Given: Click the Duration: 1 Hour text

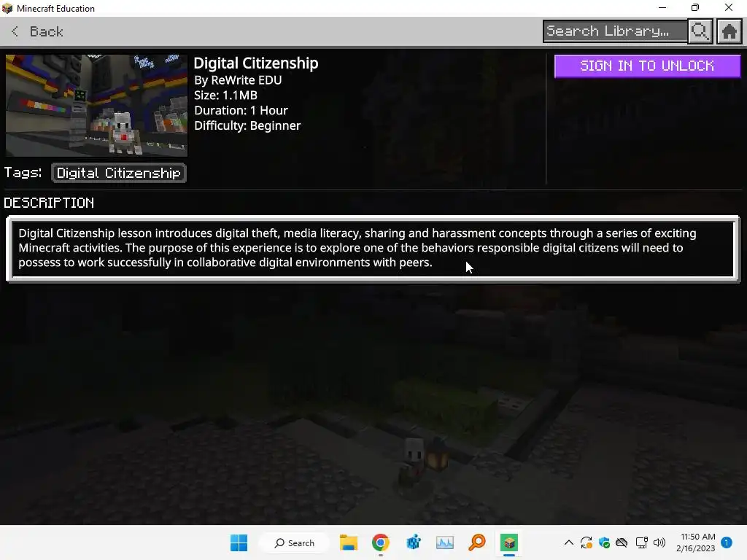Looking at the screenshot, I should 241,111.
